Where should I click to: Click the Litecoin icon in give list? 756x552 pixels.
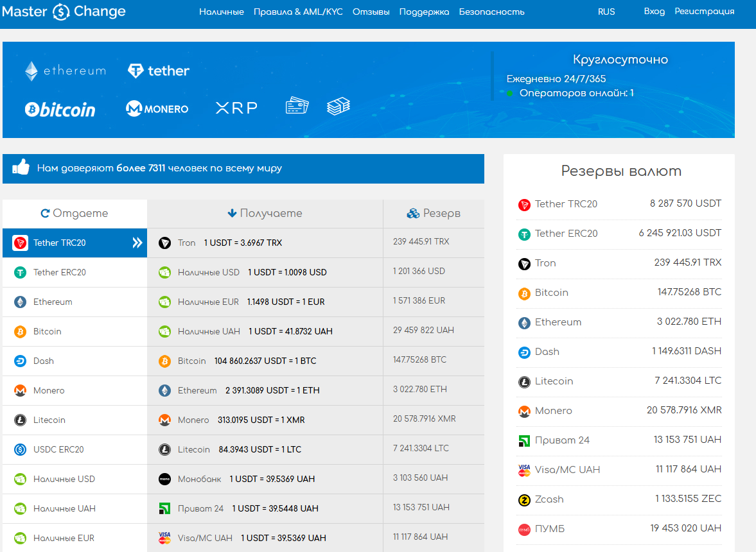(21, 420)
